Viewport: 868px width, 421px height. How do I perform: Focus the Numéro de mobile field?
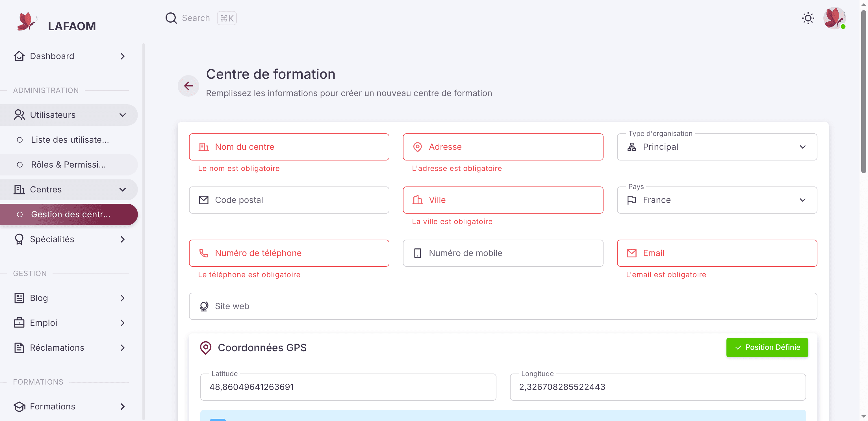pos(503,253)
